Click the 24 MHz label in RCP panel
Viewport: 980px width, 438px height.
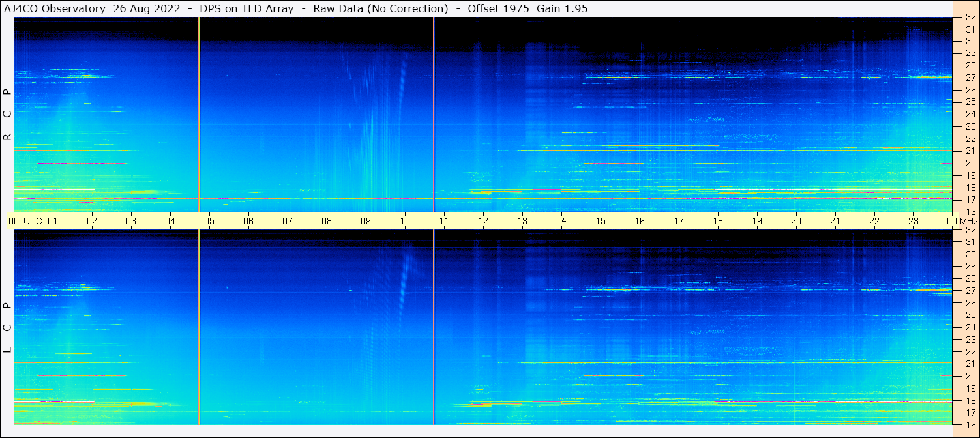point(970,114)
